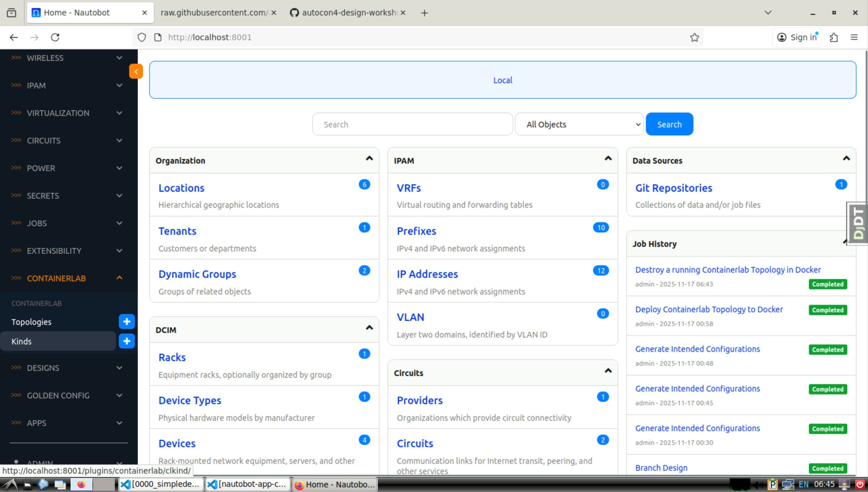Image resolution: width=868 pixels, height=492 pixels.
Task: Open the Firefox hamburger application menu
Action: 854,37
